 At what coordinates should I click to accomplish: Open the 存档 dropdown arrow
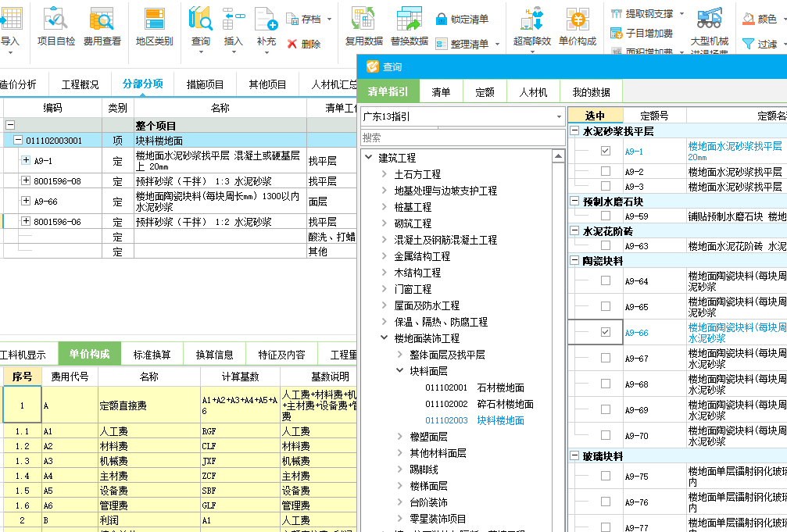(x=329, y=19)
